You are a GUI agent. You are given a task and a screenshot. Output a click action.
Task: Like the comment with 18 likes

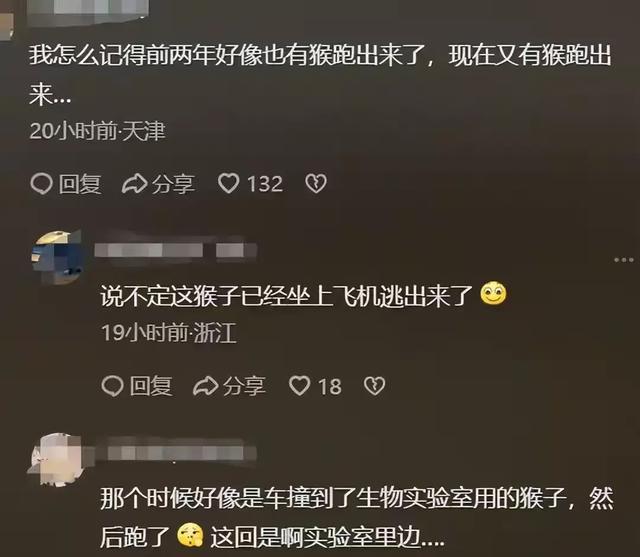pyautogui.click(x=299, y=386)
